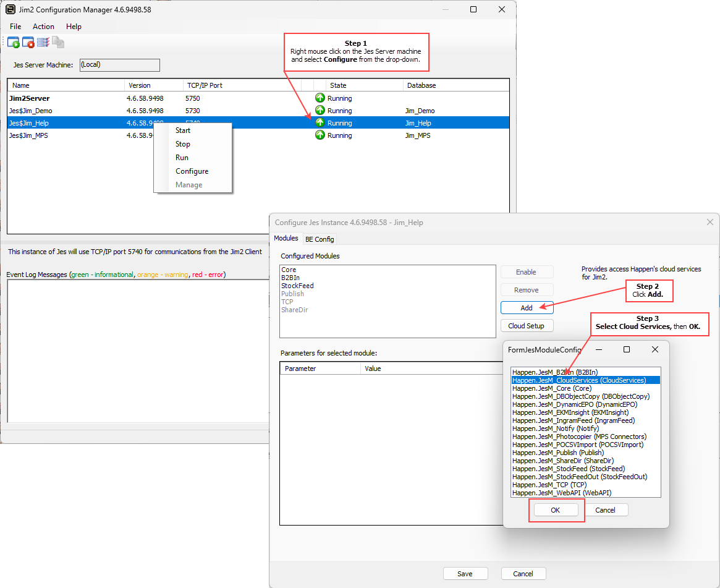Open the Action menu
This screenshot has height=588, width=720.
tap(43, 27)
